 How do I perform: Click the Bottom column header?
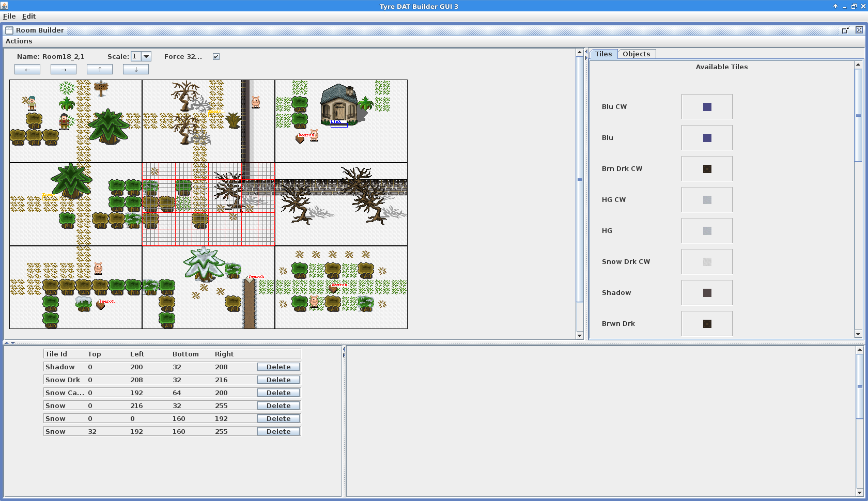(185, 354)
